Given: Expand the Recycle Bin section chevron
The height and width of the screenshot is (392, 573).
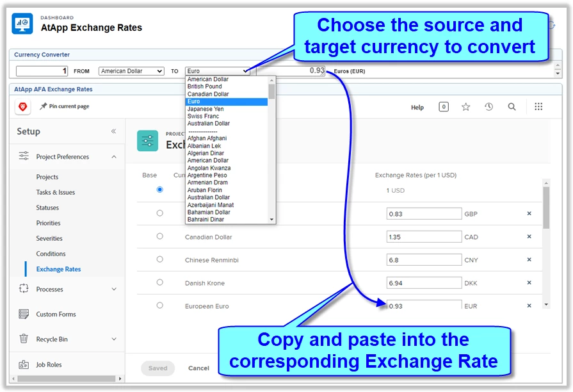Looking at the screenshot, I should pos(114,339).
